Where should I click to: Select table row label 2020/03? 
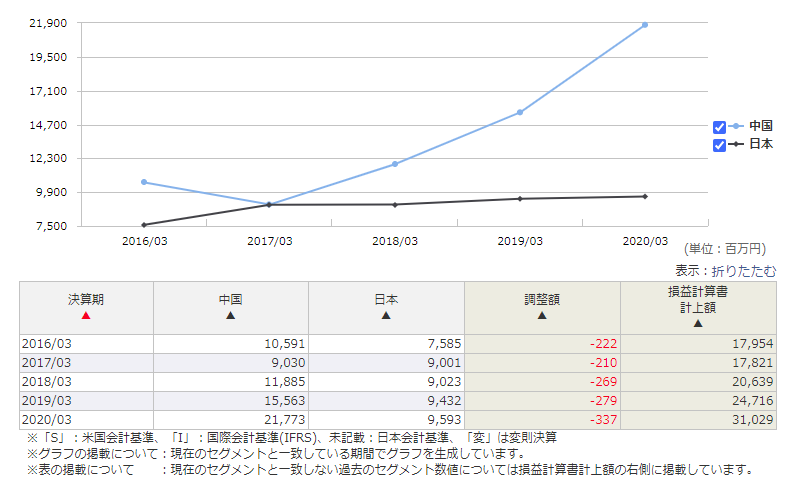46,419
